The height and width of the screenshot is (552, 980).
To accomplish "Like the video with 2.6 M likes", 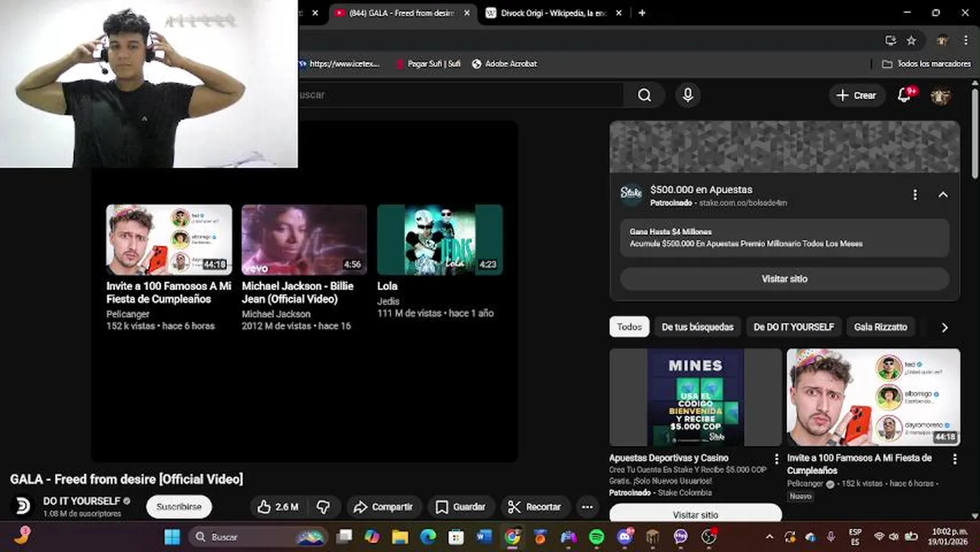I will pos(277,507).
